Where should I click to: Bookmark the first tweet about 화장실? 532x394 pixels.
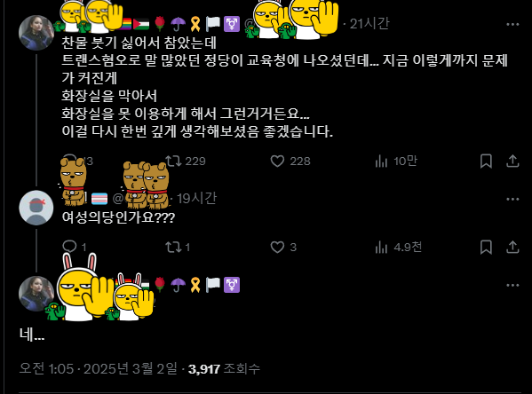click(x=486, y=161)
